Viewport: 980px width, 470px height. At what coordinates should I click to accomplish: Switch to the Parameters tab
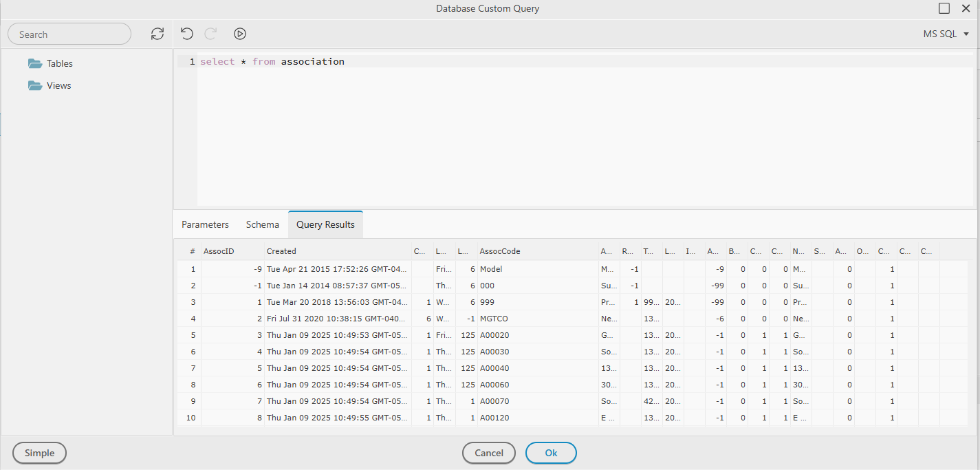click(x=205, y=224)
